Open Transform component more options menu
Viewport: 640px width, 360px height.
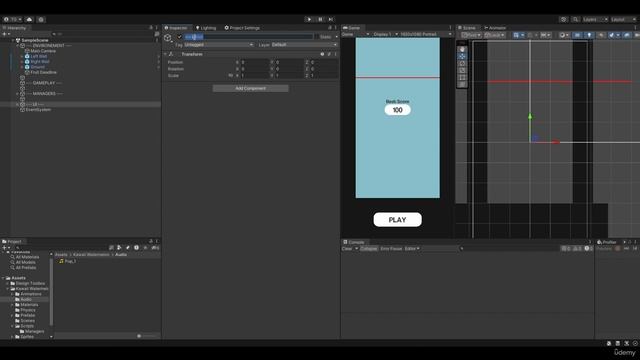336,54
